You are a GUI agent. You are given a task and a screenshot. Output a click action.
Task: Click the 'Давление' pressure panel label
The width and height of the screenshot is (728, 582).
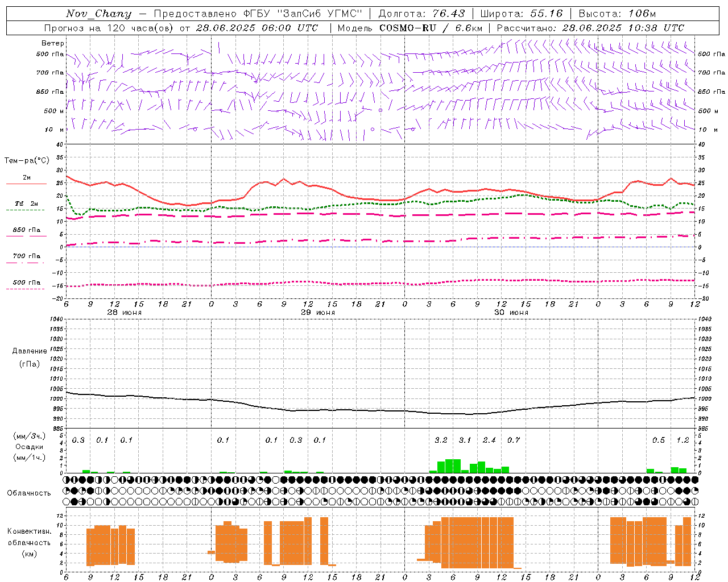(x=30, y=351)
